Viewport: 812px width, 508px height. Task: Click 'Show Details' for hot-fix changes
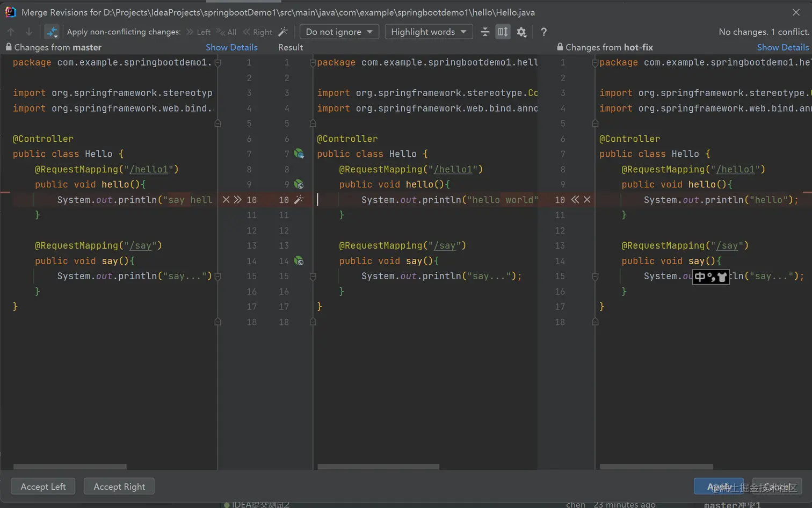click(x=782, y=47)
